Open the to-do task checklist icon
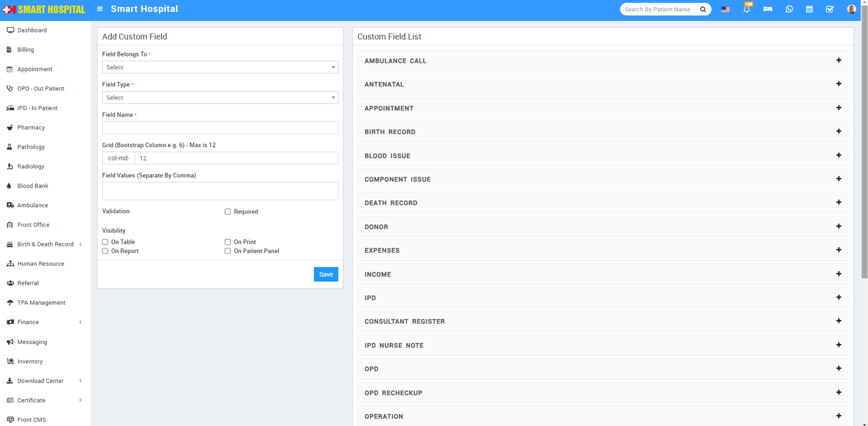The image size is (868, 426). [x=829, y=9]
